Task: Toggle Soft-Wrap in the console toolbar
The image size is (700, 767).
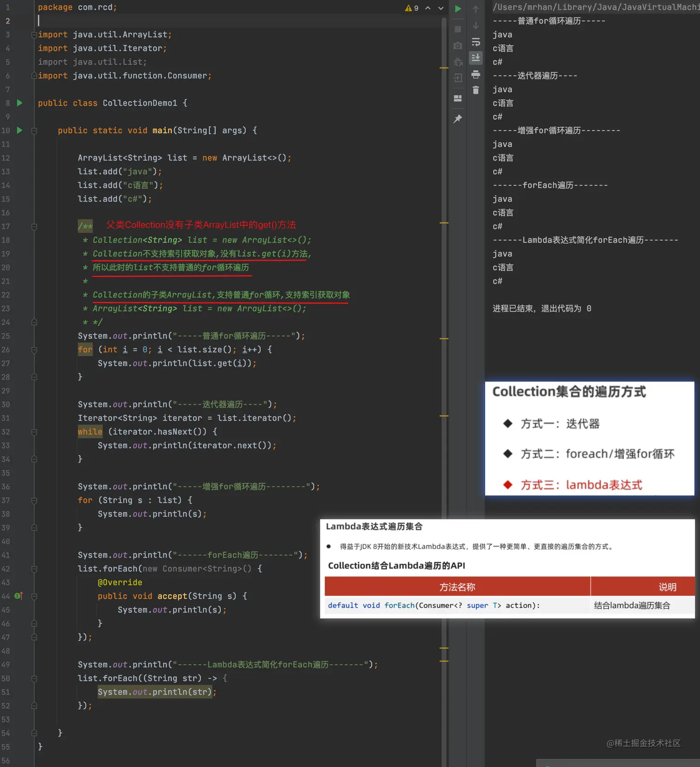Action: point(475,42)
